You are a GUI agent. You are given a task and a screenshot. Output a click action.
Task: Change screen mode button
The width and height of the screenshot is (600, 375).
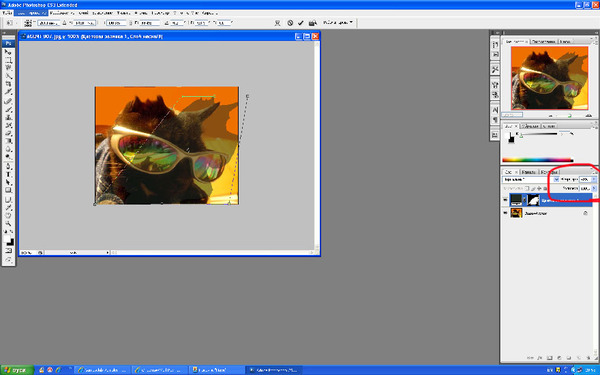pyautogui.click(x=8, y=259)
